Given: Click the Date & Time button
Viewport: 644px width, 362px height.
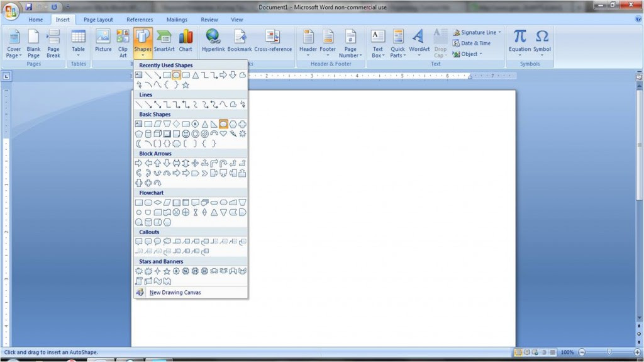Looking at the screenshot, I should [x=472, y=43].
